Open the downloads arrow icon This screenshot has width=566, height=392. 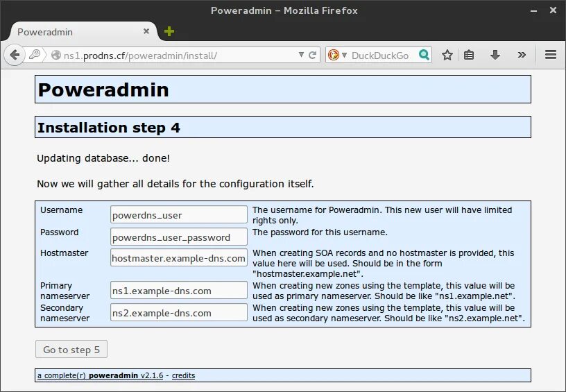point(495,55)
